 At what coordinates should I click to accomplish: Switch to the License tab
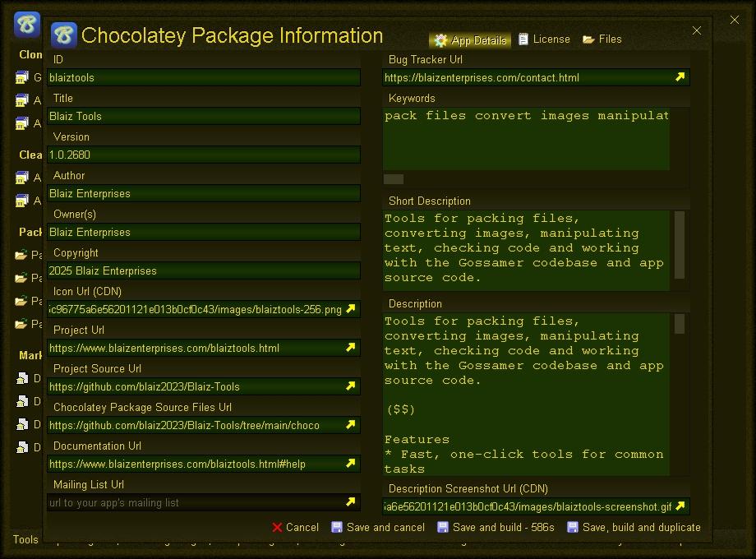(544, 39)
